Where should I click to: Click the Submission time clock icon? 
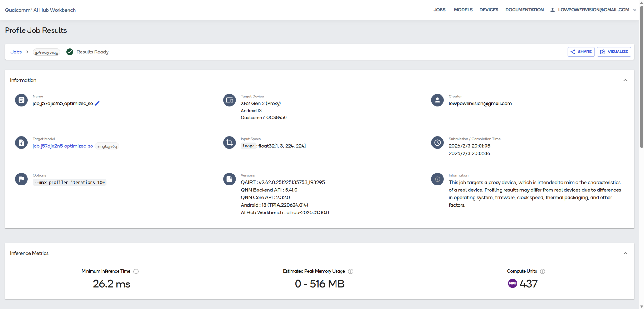(437, 143)
